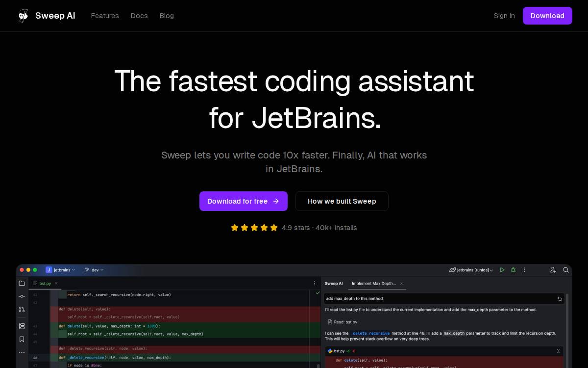
Task: Click the IDE preview's green maximize dot
Action: 35,270
